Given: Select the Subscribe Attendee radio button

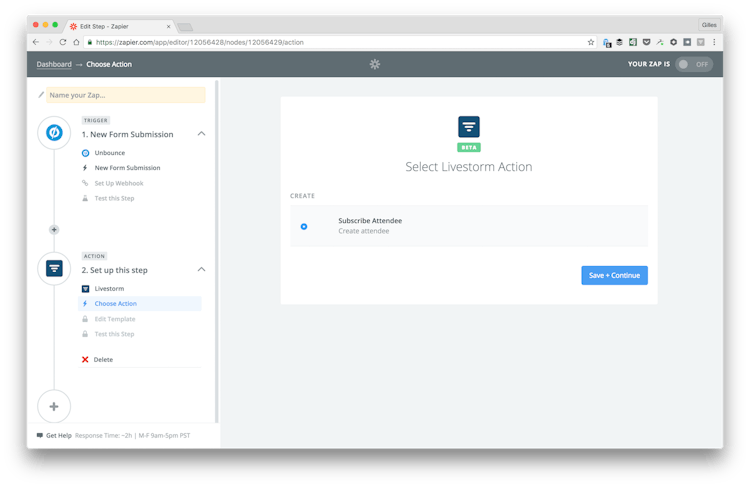Looking at the screenshot, I should click(x=304, y=226).
